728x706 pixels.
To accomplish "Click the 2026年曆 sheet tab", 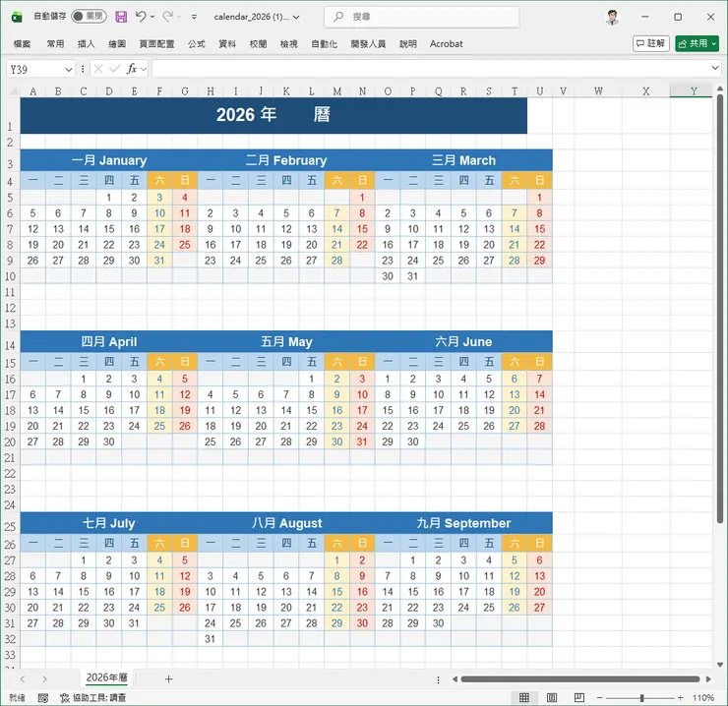I will tap(107, 677).
